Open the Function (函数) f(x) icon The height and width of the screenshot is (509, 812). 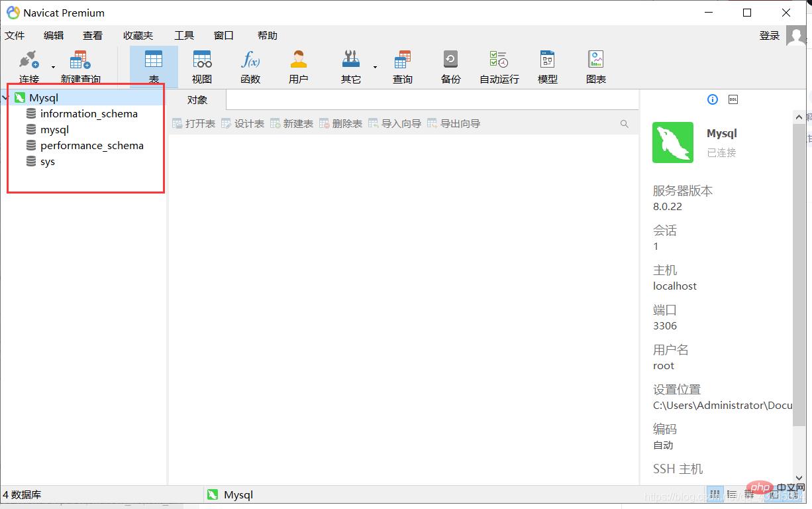point(250,60)
